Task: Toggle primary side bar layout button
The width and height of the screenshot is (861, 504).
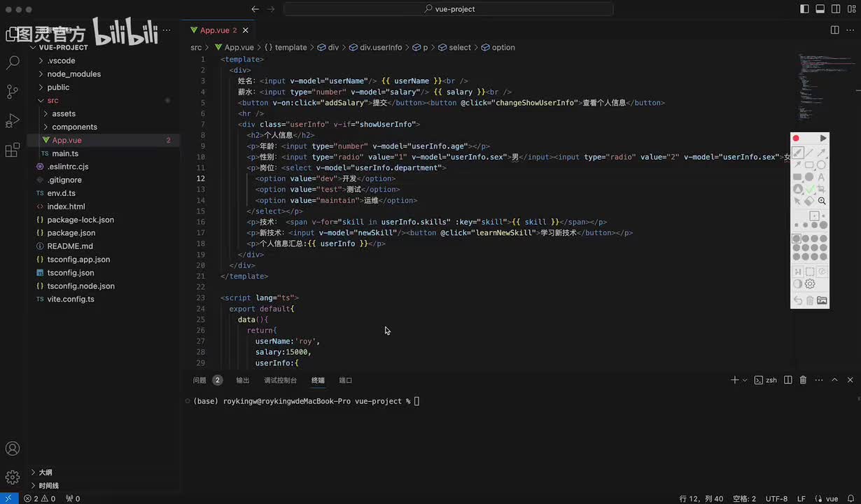Action: (x=804, y=9)
